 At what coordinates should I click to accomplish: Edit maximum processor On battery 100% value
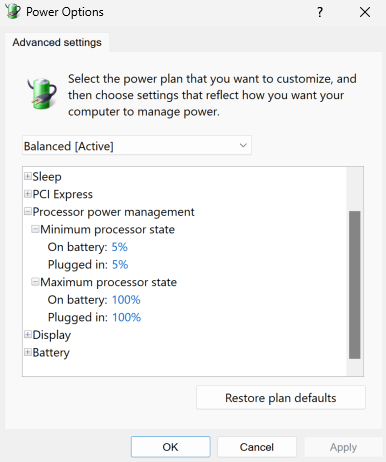pyautogui.click(x=126, y=300)
